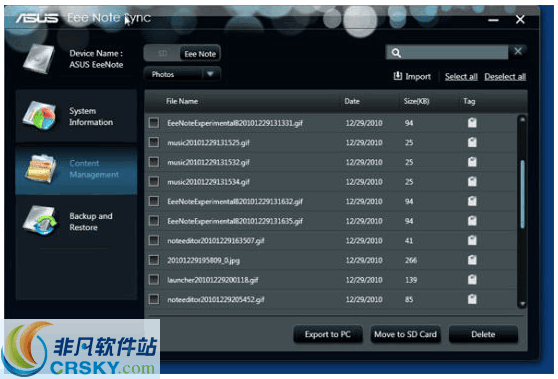558x379 pixels.
Task: Select file name 20101229195809_0.jpg
Action: (x=203, y=260)
